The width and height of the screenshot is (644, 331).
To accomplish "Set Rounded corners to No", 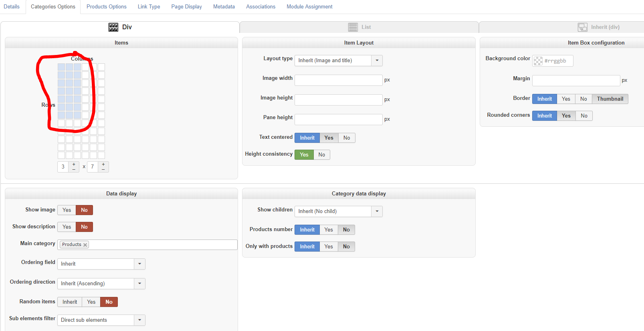I will pos(584,116).
